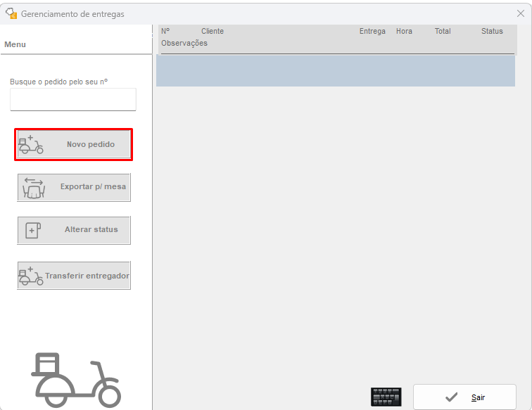
Task: Select the highlighted empty order row
Action: 335,71
